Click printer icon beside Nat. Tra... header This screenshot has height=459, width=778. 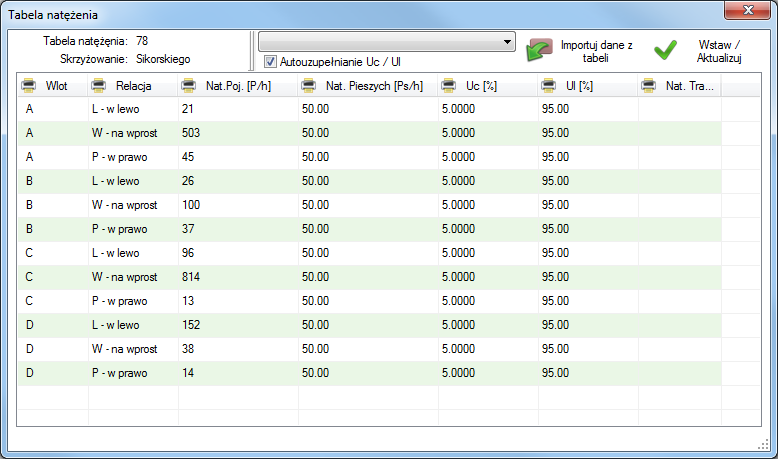click(648, 85)
